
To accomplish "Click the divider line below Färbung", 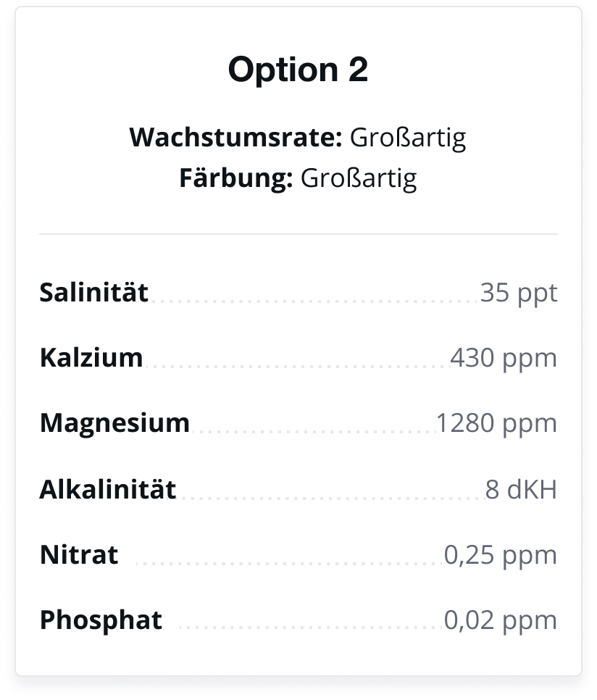I will click(x=298, y=233).
